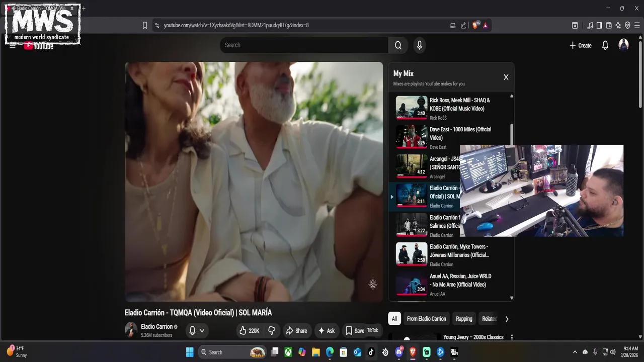Like the video showing 220K likes

250,330
